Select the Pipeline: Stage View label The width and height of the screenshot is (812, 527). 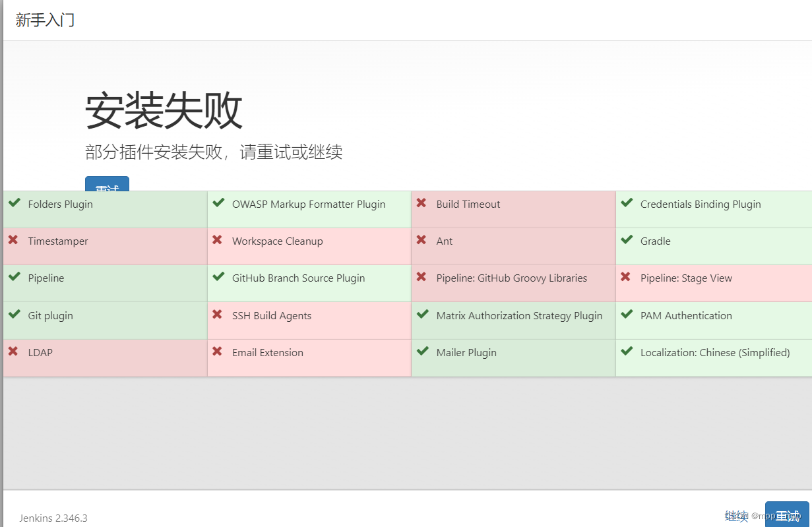coord(686,278)
